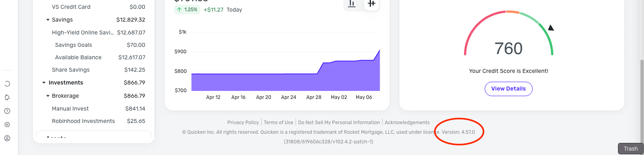Open the user profile icon
This screenshot has width=644, height=155.
click(7, 138)
